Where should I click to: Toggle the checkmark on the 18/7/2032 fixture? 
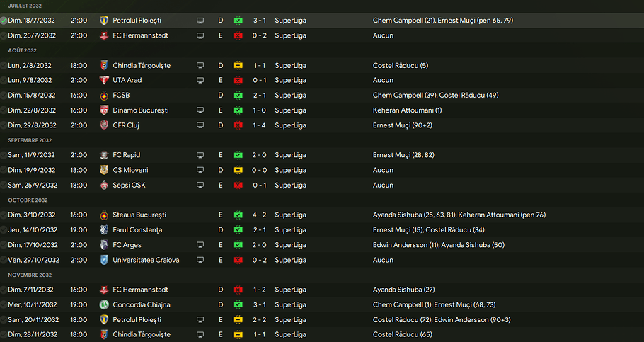(4, 21)
